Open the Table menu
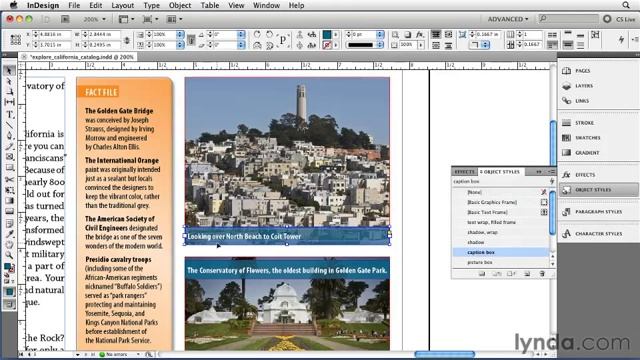This screenshot has width=640, height=360. point(209,5)
